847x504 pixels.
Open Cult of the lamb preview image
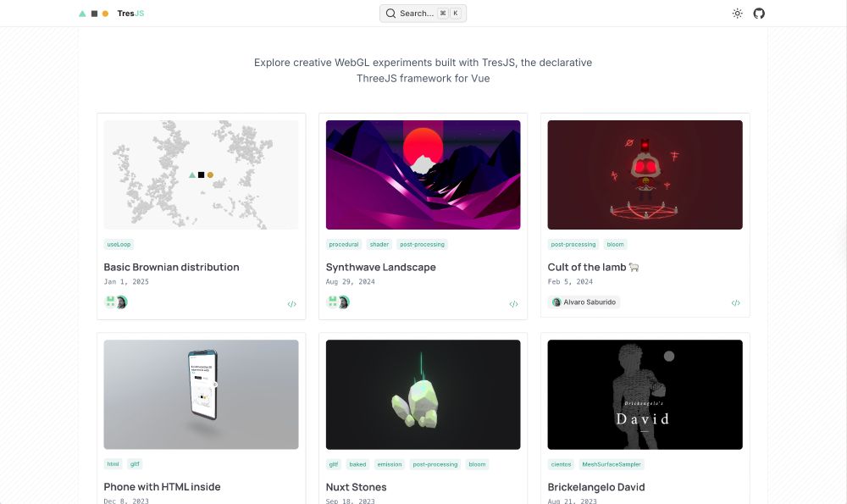(x=645, y=174)
